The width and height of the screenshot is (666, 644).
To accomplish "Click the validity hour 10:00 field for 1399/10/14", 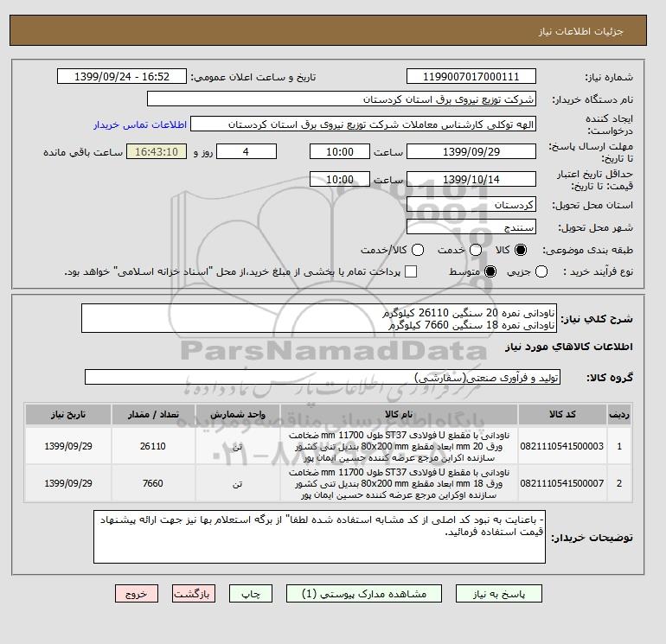I will click(340, 179).
